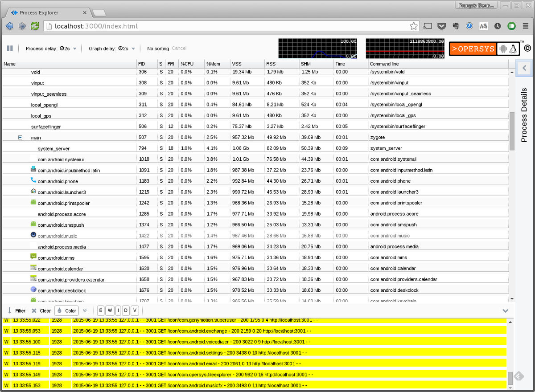Click the copyright symbol icon
Viewport: 535px width, 392px height.
[527, 48]
